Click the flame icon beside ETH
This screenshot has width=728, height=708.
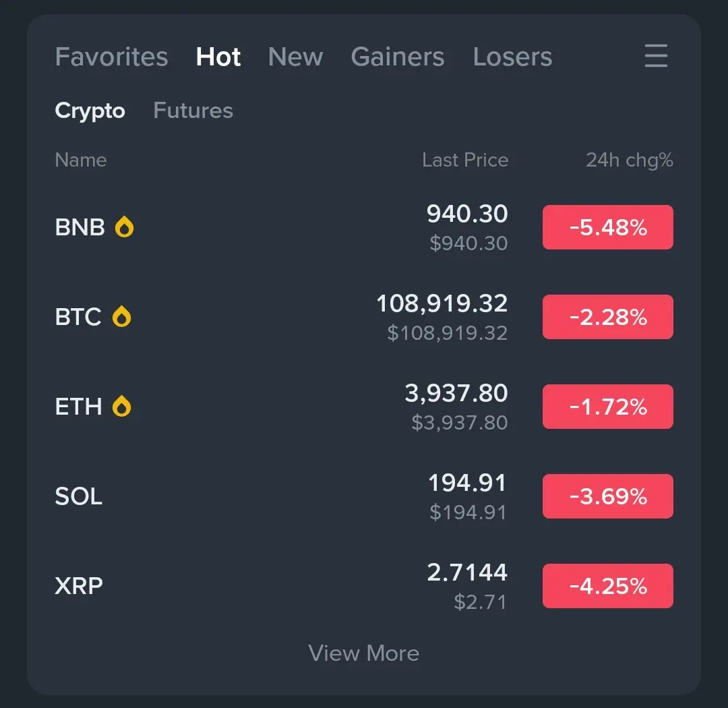pyautogui.click(x=121, y=406)
